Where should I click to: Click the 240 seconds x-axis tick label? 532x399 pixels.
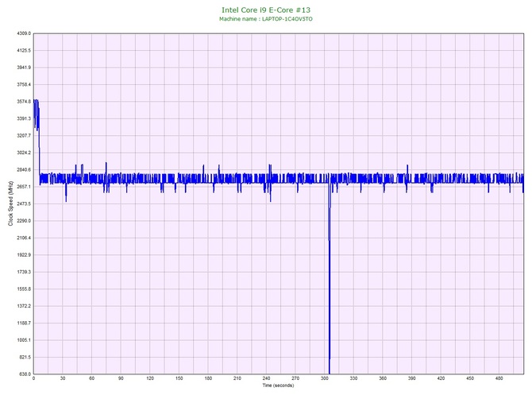pos(266,378)
